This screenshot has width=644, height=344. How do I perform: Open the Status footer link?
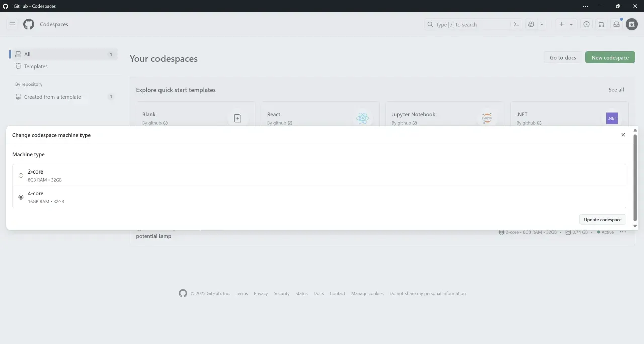pos(301,294)
